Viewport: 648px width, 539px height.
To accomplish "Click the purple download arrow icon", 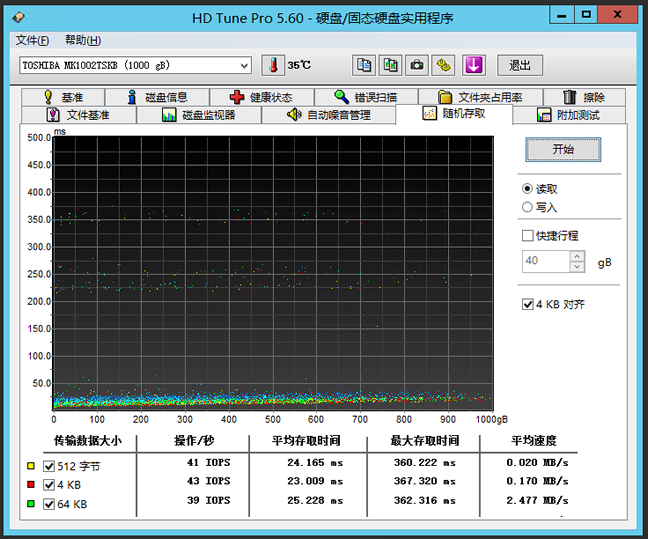I will (473, 65).
